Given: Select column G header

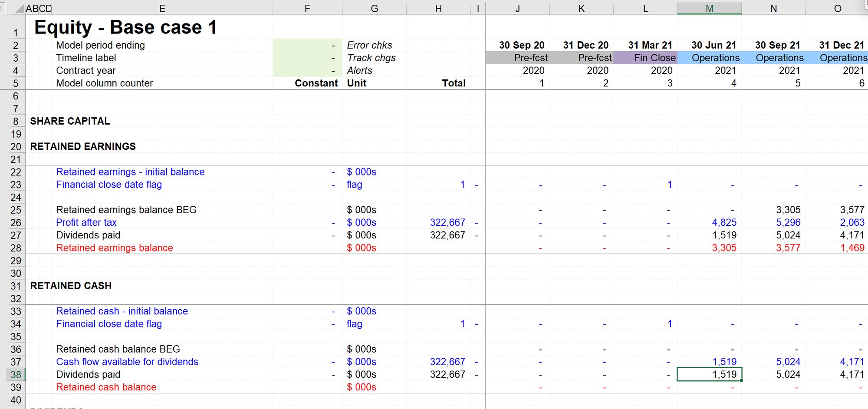Looking at the screenshot, I should click(374, 8).
